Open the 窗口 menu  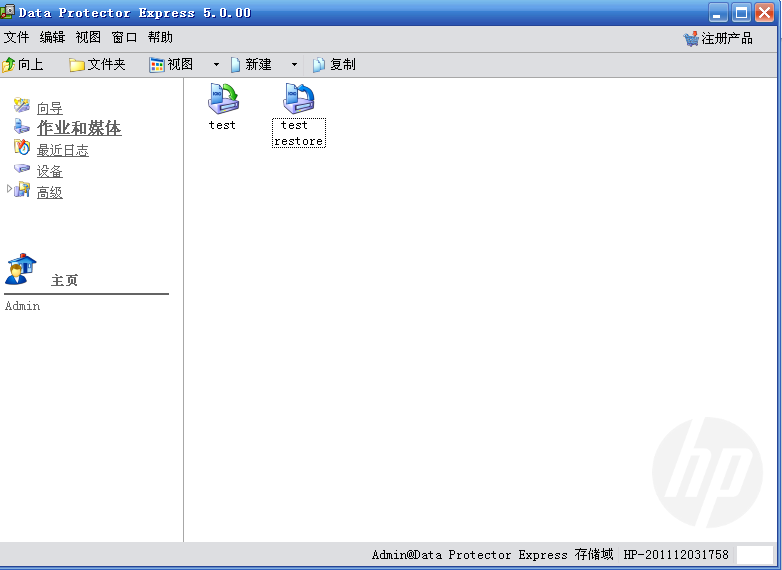[x=124, y=38]
